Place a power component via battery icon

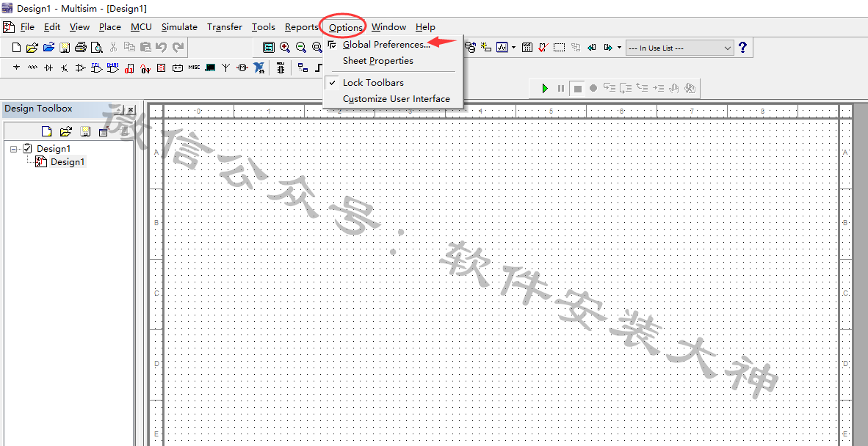click(x=177, y=68)
